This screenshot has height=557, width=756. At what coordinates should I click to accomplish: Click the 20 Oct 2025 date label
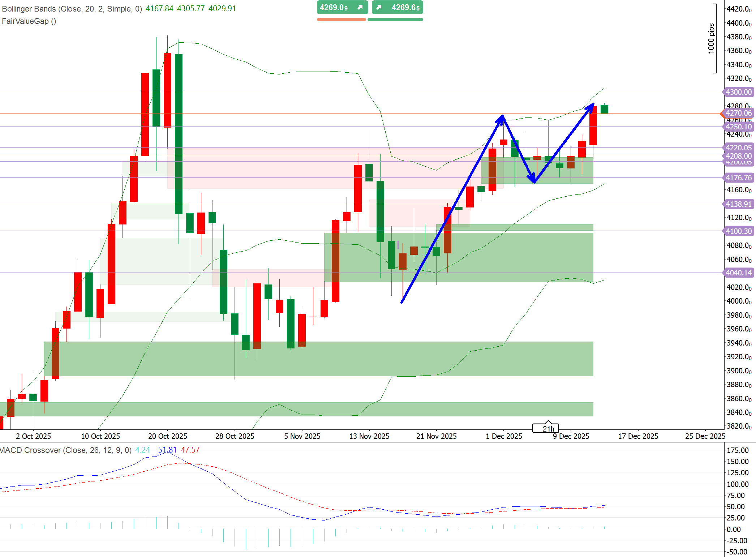[x=168, y=436]
